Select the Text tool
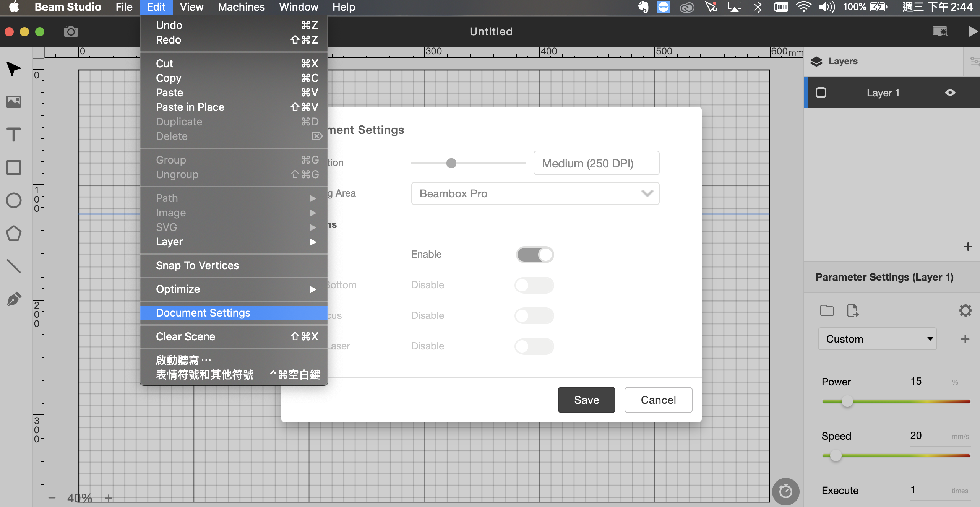980x507 pixels. point(14,135)
